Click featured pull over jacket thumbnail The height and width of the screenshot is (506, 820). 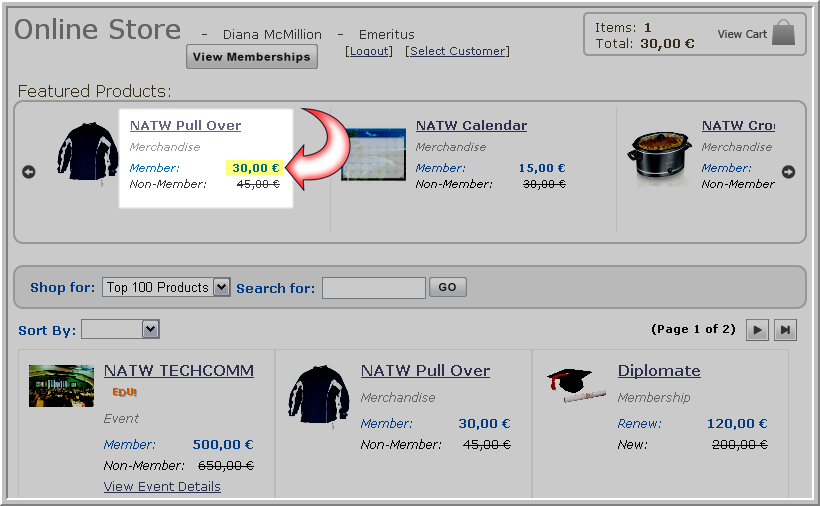click(x=87, y=153)
